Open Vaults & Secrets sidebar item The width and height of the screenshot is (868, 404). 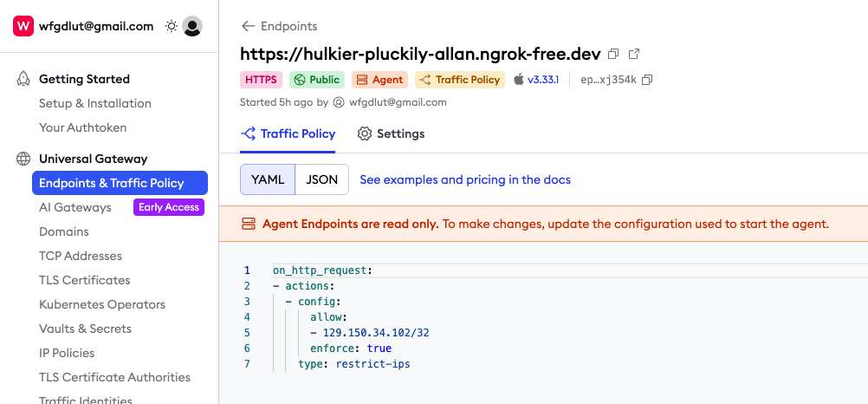click(85, 329)
